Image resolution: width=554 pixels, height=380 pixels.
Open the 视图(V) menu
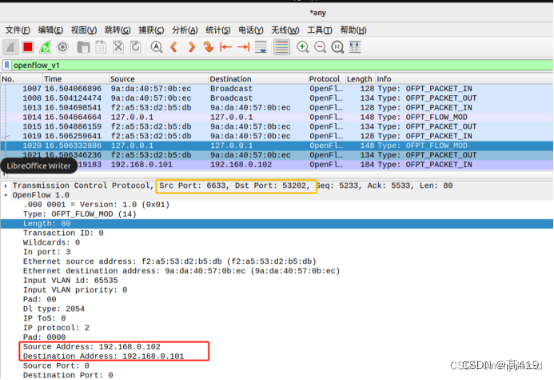(84, 30)
